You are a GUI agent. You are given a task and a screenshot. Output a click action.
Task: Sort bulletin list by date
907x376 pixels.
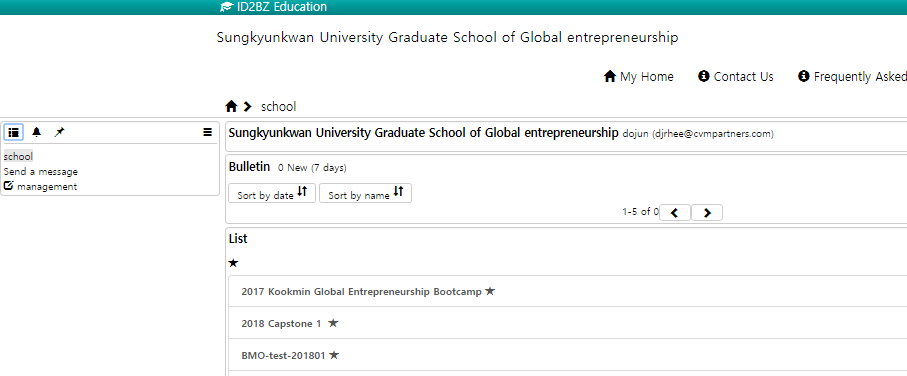(x=272, y=193)
